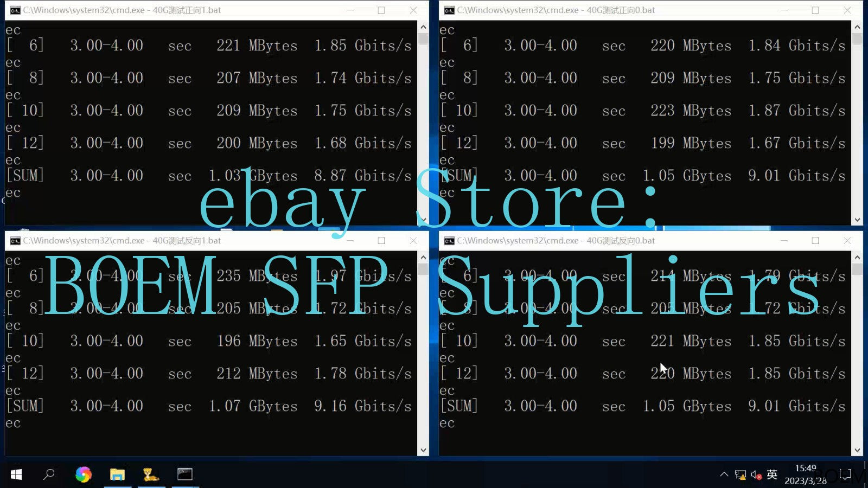This screenshot has height=488, width=868.
Task: Minimize the 40G测试正向1.bat window
Action: [x=350, y=10]
